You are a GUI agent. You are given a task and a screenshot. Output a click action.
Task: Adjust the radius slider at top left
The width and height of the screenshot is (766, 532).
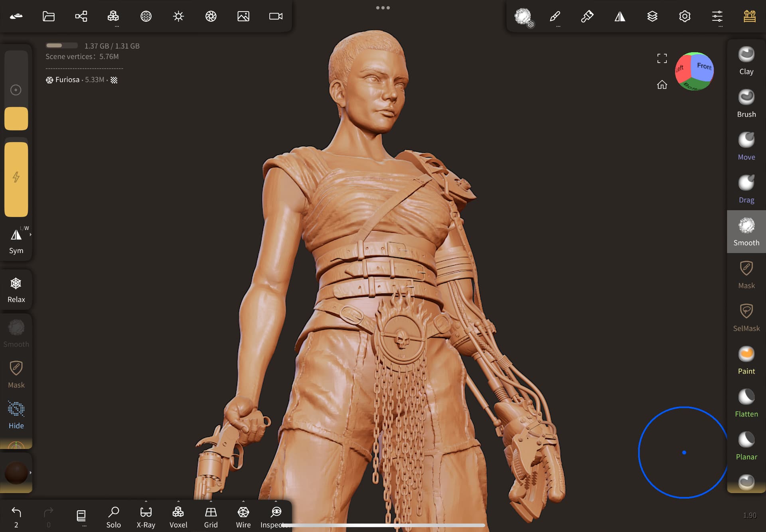[x=16, y=90]
